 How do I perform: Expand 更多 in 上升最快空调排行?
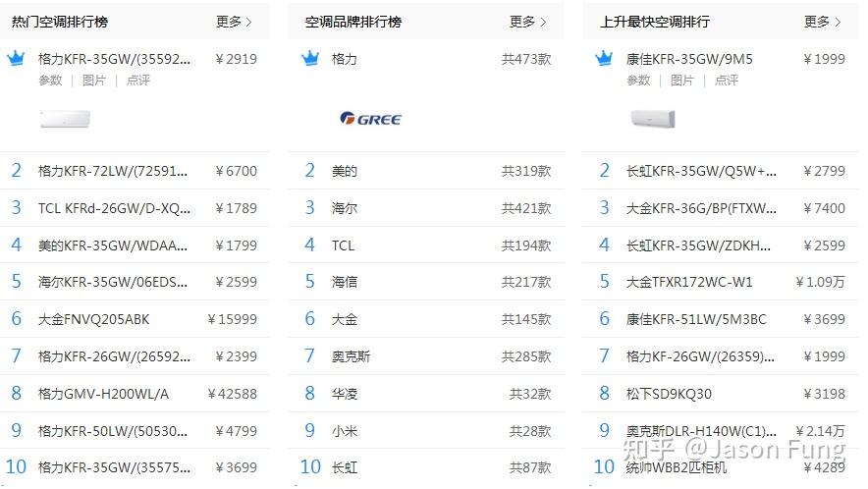click(822, 22)
